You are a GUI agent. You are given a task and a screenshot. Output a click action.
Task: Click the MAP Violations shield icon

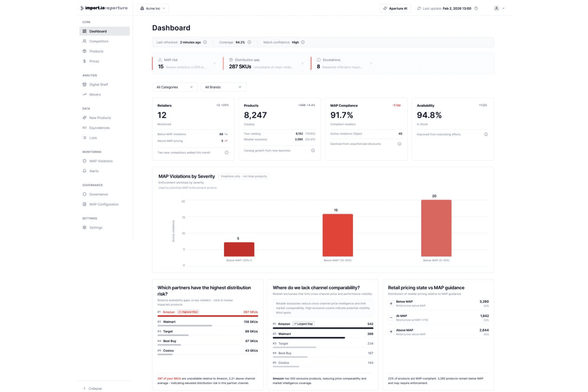point(84,161)
